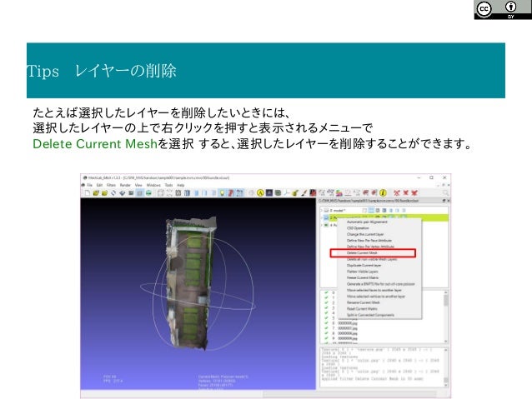The height and width of the screenshot is (399, 532).
Task: Toggle the green check for raster 6
Action: (x=326, y=323)
